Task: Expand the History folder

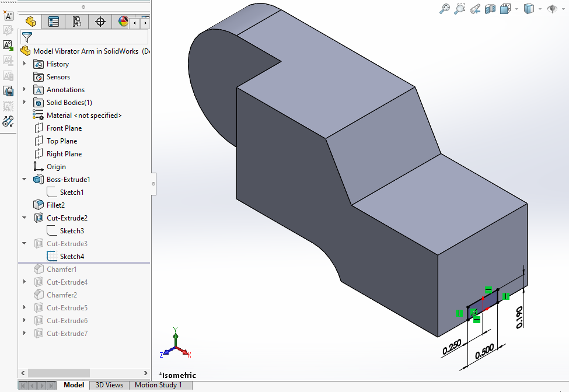Action: coord(25,64)
